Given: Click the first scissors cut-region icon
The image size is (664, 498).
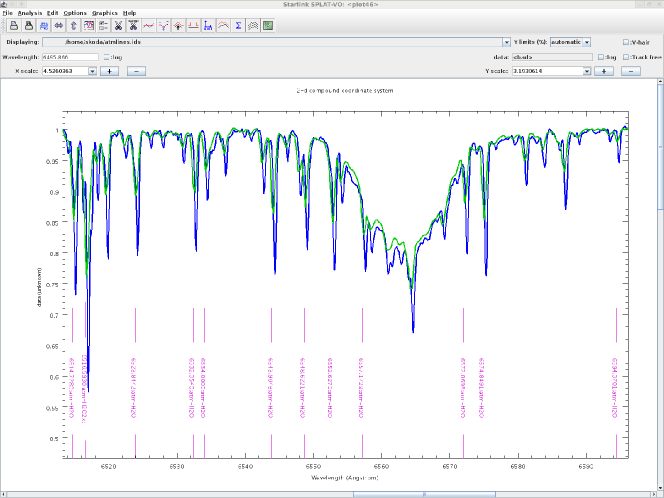Looking at the screenshot, I should point(117,25).
